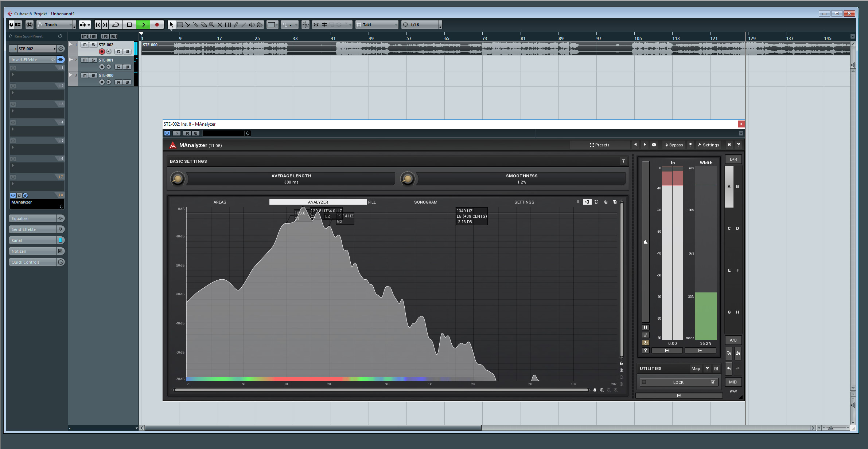868x449 pixels.
Task: Select the Object Selection arrow tool
Action: click(171, 25)
